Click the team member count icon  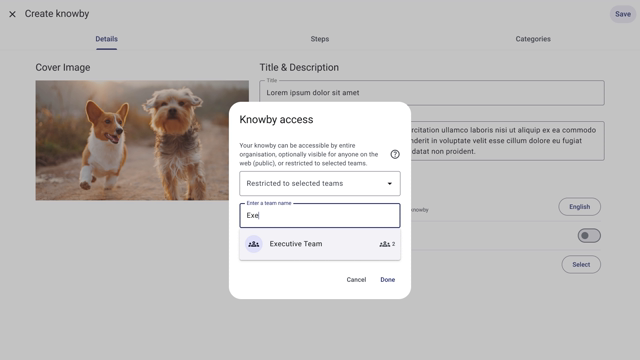click(384, 244)
